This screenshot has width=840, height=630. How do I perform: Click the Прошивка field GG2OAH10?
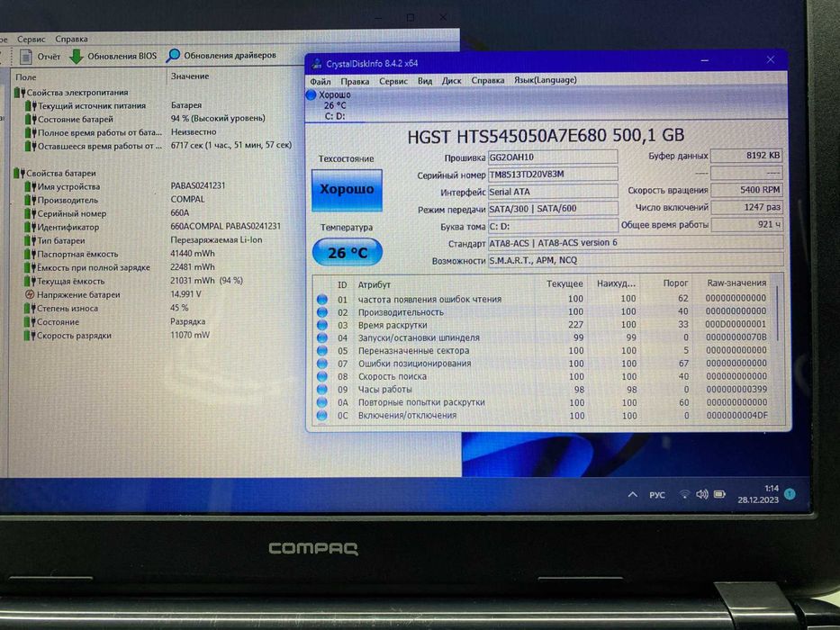tap(553, 157)
